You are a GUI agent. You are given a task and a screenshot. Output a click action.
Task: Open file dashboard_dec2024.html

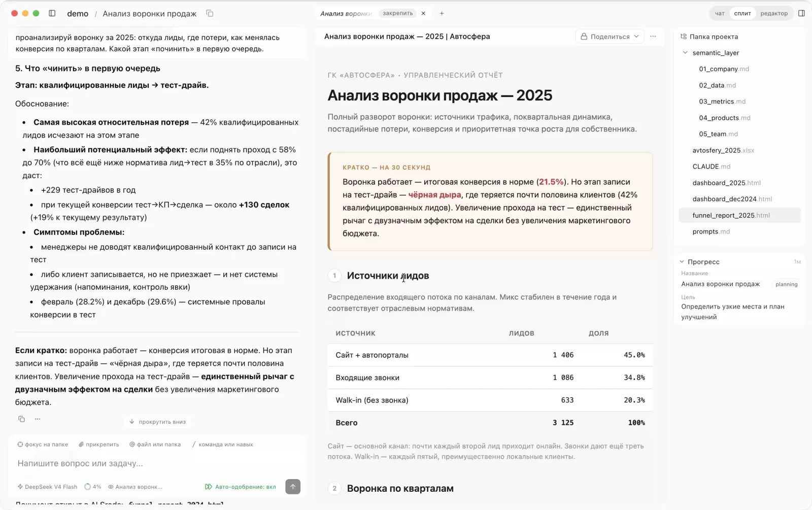[732, 199]
